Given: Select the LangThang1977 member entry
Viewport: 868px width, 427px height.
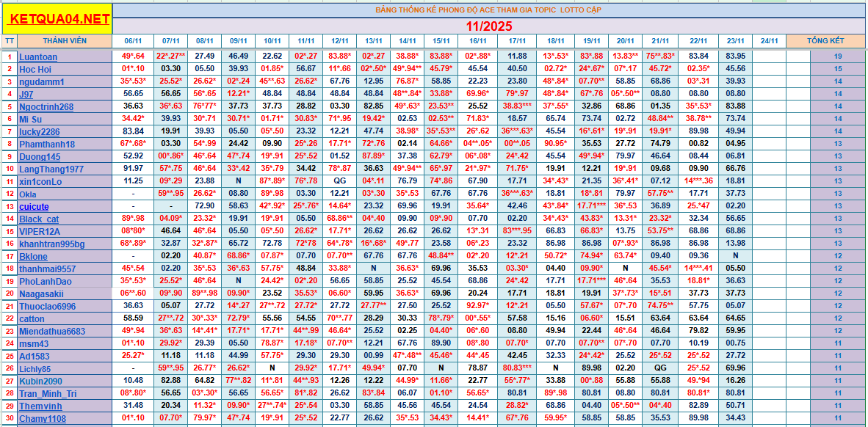Looking at the screenshot, I should click(51, 169).
